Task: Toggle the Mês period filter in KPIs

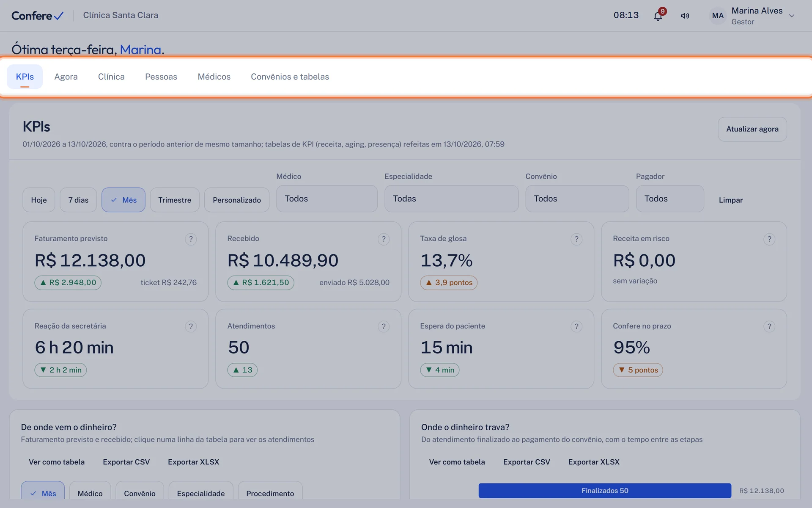Action: (x=123, y=200)
